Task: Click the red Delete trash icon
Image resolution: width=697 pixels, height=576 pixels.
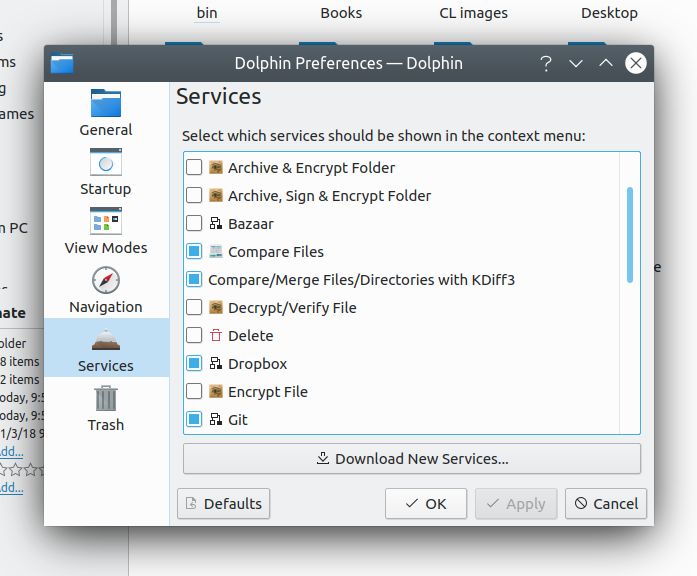Action: (216, 336)
